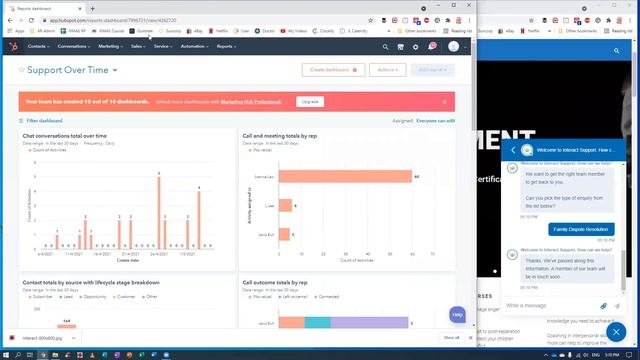Send the chat message arrow icon

(x=617, y=306)
